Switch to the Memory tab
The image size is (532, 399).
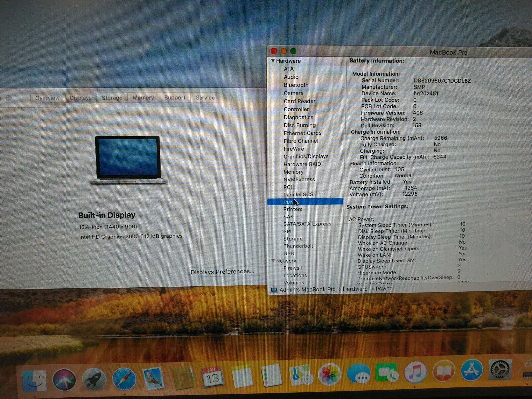pyautogui.click(x=143, y=98)
